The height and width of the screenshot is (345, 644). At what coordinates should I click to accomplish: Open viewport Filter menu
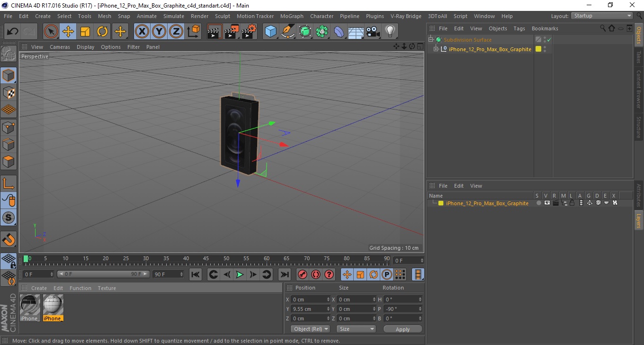tap(134, 47)
